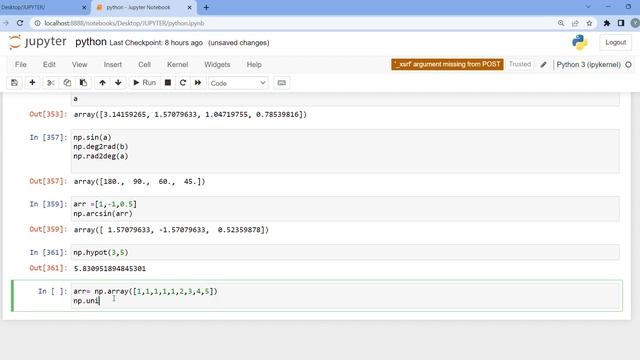The image size is (640, 360).
Task: Click the Out[353] array output
Action: pyautogui.click(x=190, y=115)
